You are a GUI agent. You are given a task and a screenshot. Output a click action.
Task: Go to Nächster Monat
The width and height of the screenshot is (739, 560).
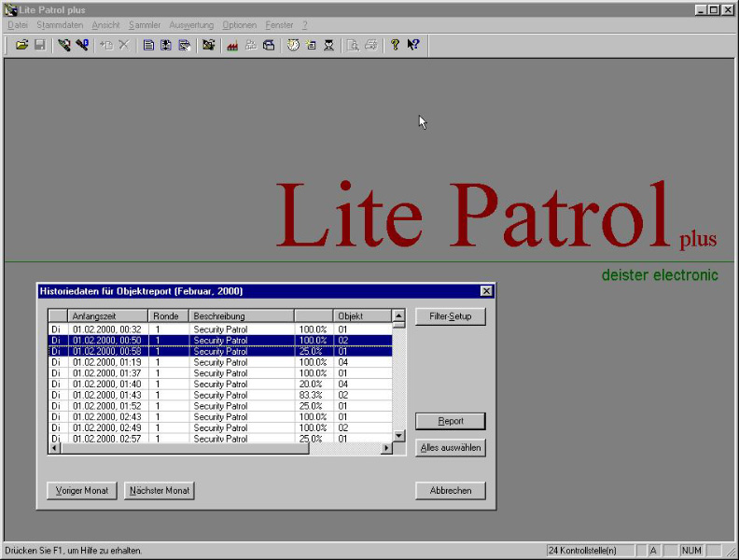pyautogui.click(x=160, y=491)
